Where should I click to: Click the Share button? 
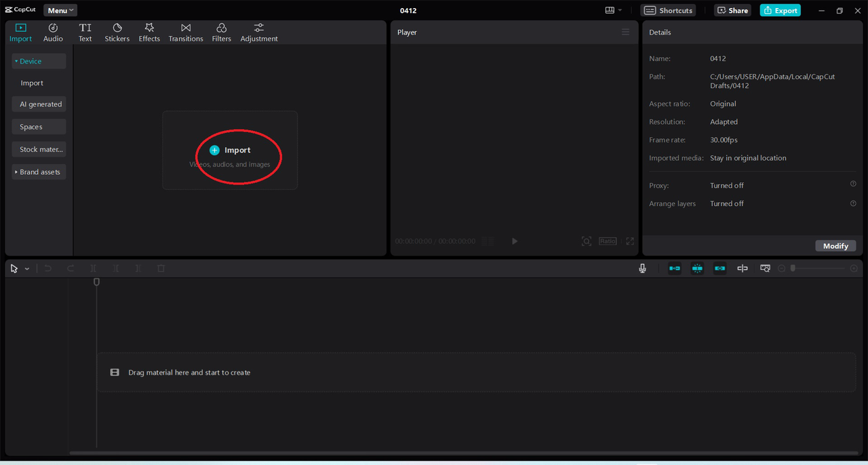pyautogui.click(x=732, y=10)
